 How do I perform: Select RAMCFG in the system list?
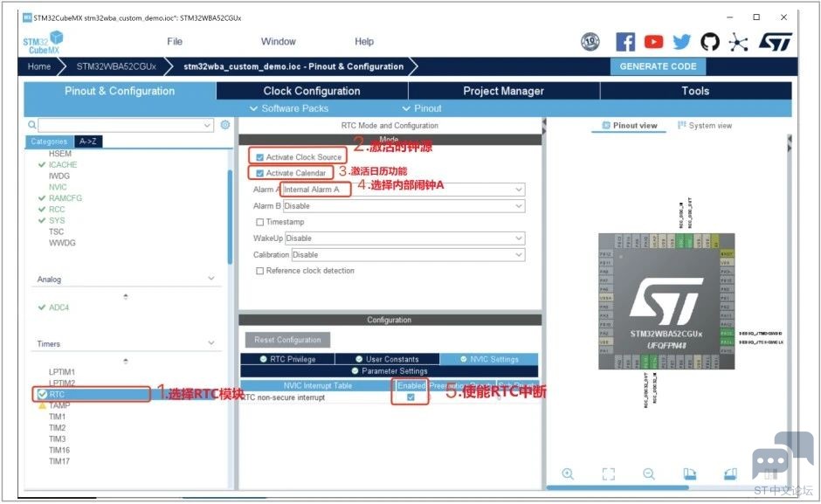[66, 198]
